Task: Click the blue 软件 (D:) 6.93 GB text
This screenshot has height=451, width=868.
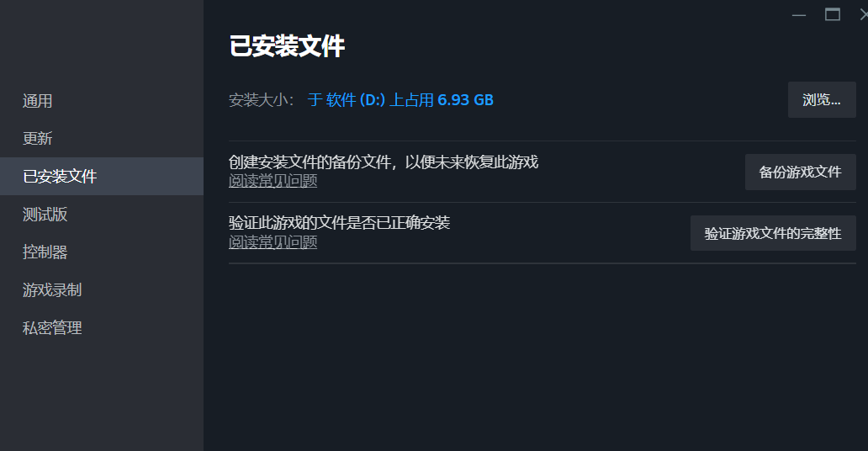Action: click(x=400, y=100)
